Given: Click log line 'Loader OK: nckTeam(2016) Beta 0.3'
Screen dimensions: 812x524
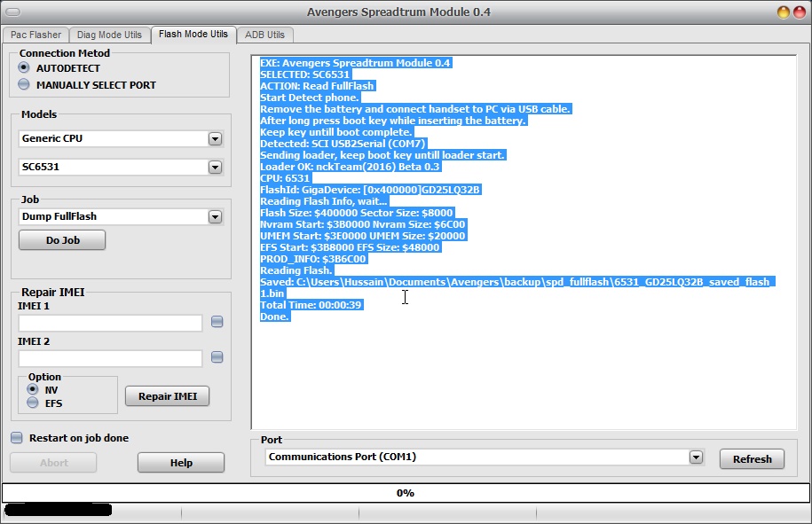Looking at the screenshot, I should (350, 167).
